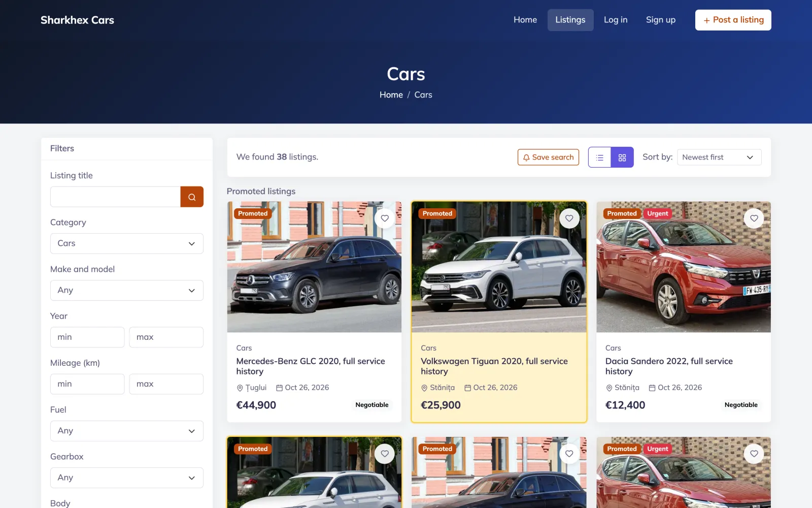Image resolution: width=812 pixels, height=508 pixels.
Task: Open the Make and model dropdown
Action: tap(127, 291)
